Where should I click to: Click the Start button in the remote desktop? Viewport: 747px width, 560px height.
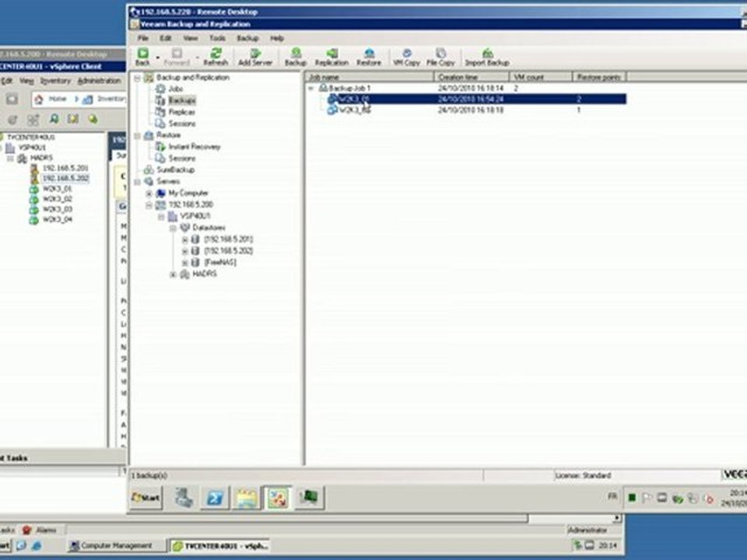coord(146,498)
